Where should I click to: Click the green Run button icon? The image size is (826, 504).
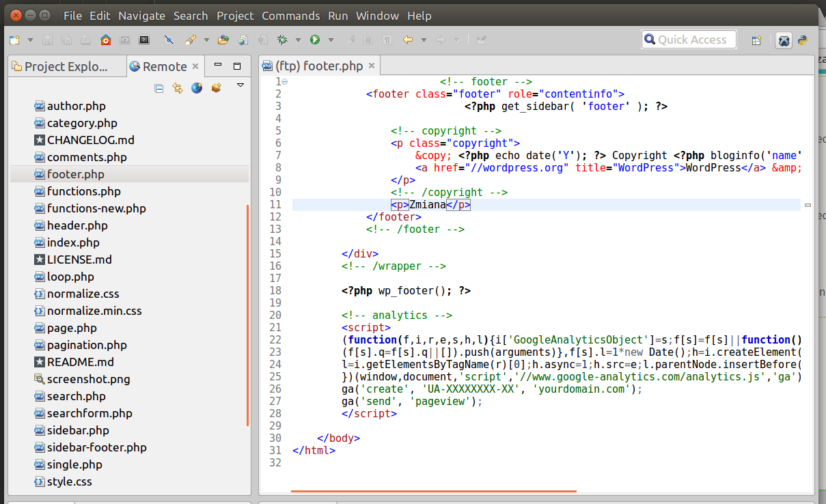pos(315,40)
